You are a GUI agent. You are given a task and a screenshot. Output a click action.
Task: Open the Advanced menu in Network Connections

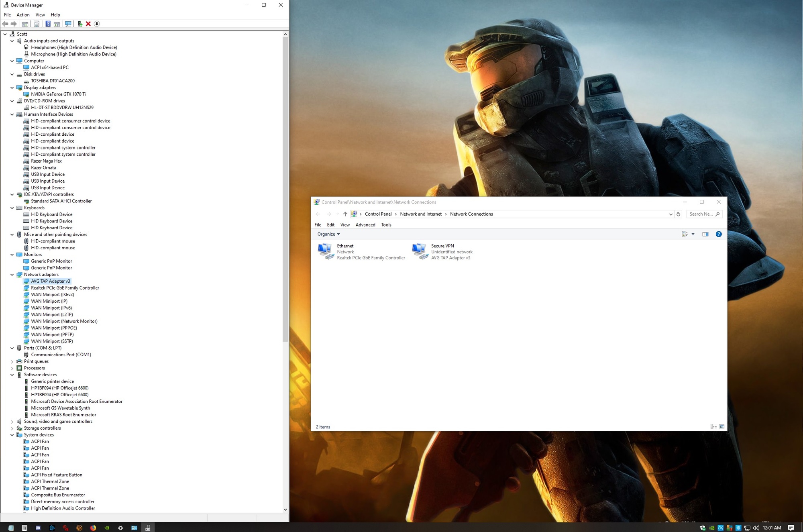pos(365,225)
